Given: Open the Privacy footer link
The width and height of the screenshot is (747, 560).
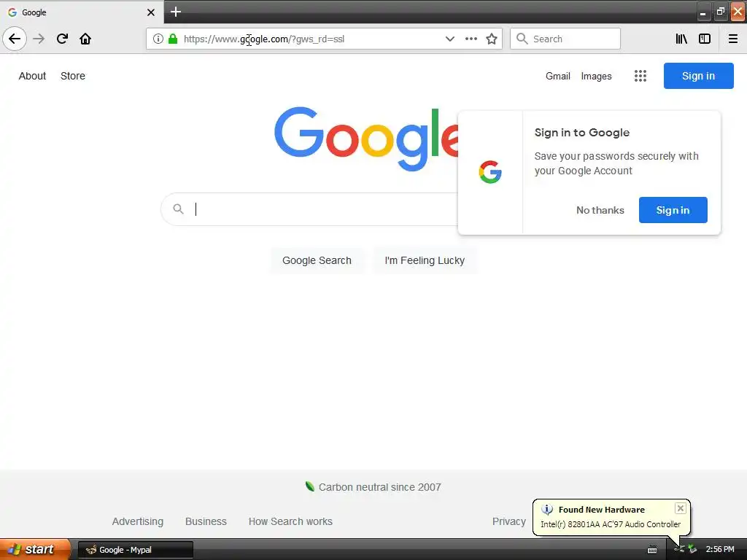Looking at the screenshot, I should [508, 521].
